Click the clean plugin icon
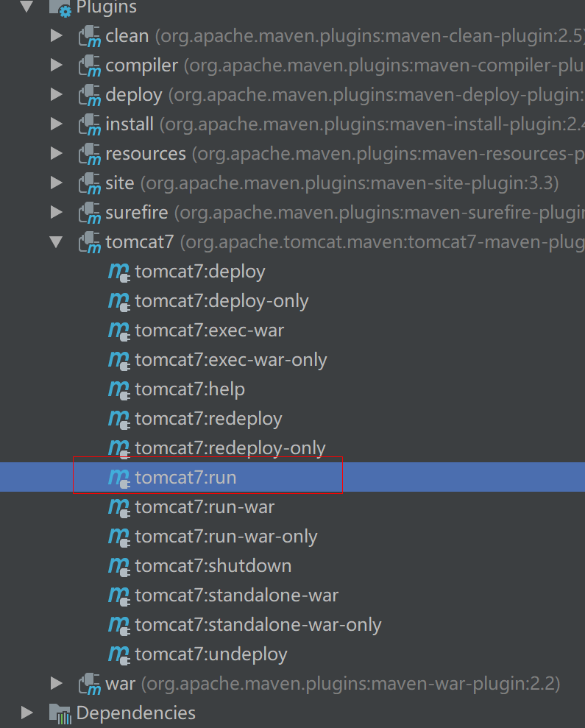The height and width of the screenshot is (728, 585). point(90,37)
